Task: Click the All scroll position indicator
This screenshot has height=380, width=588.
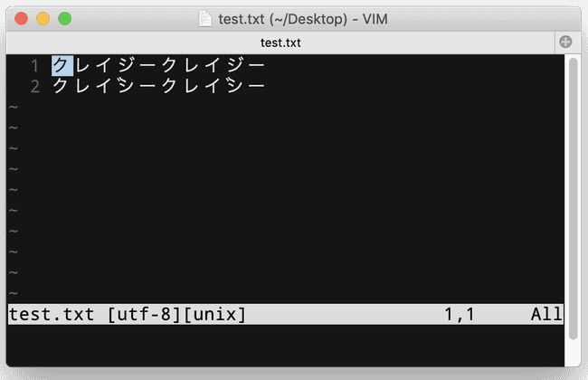Action: click(545, 315)
